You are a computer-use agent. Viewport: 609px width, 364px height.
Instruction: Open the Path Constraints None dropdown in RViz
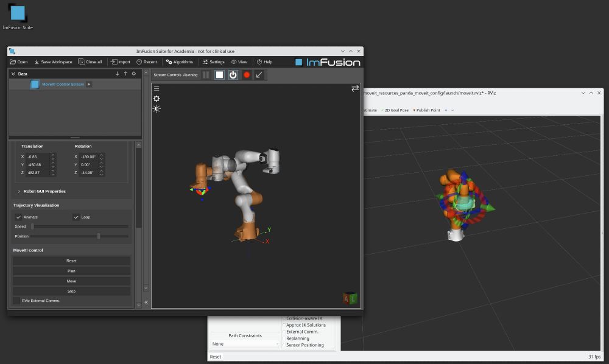tap(245, 344)
